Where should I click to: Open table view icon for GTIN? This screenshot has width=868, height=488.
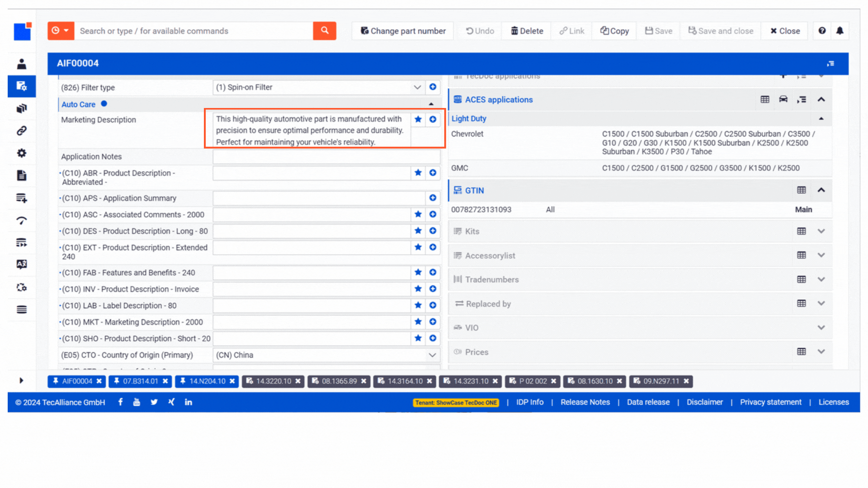[801, 190]
